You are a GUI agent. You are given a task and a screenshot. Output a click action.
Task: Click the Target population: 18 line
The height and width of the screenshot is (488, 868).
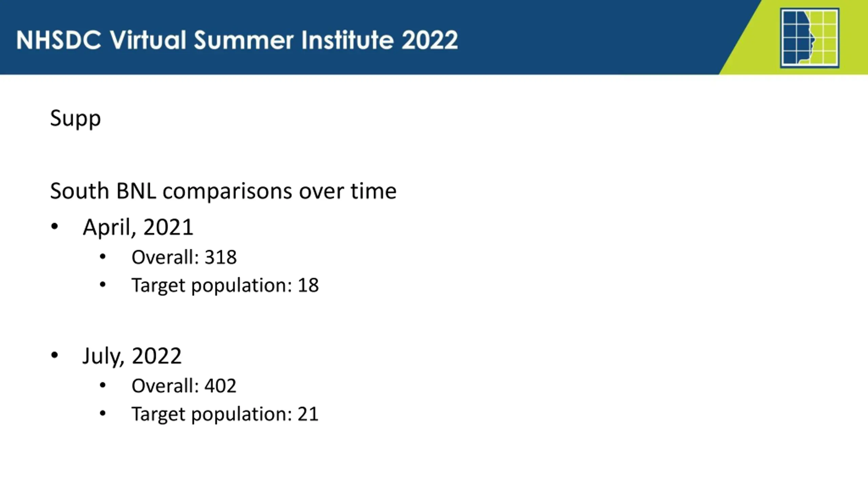[x=225, y=285]
